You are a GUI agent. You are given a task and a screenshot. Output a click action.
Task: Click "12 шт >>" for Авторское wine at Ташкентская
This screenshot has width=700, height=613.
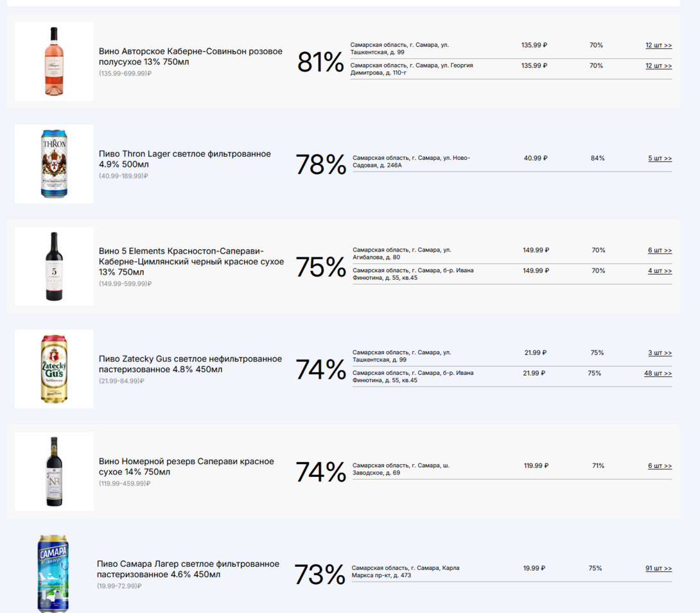(658, 46)
